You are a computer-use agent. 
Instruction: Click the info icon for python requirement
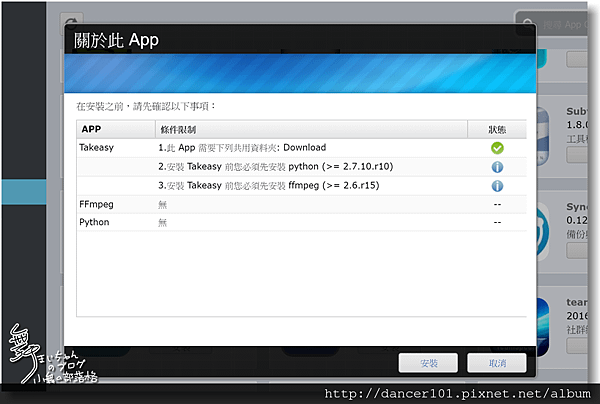pos(497,167)
